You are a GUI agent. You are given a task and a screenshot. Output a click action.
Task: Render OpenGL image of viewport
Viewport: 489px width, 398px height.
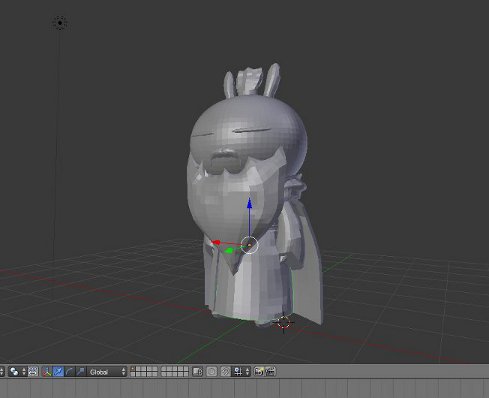[259, 371]
